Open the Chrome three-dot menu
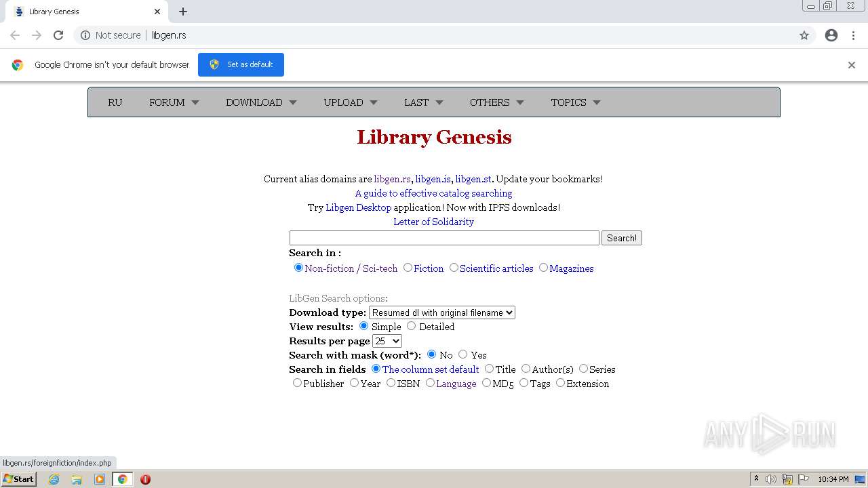Image resolution: width=868 pixels, height=488 pixels. pyautogui.click(x=854, y=35)
